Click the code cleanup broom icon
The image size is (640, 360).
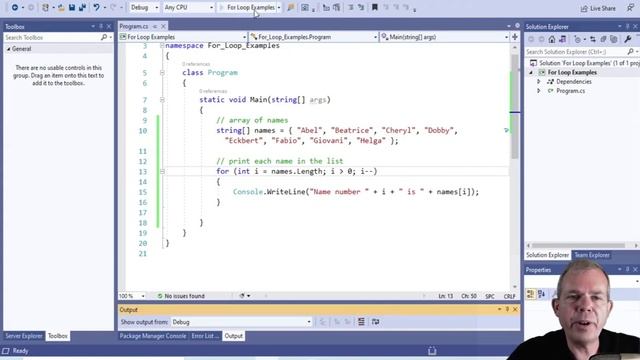242,296
